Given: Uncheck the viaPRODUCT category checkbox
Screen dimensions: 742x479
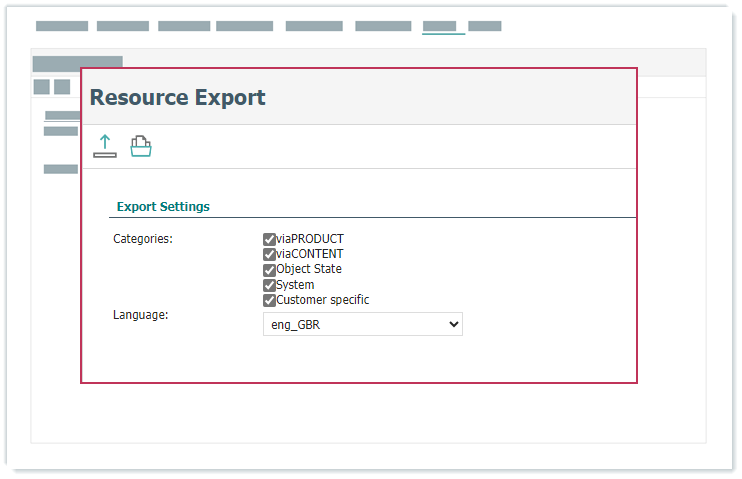Looking at the screenshot, I should (269, 239).
